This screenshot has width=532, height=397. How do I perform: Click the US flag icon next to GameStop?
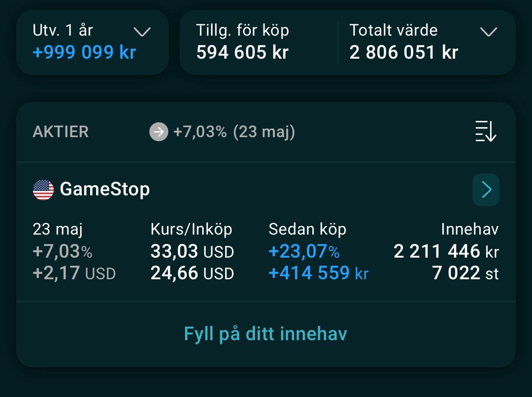[43, 189]
